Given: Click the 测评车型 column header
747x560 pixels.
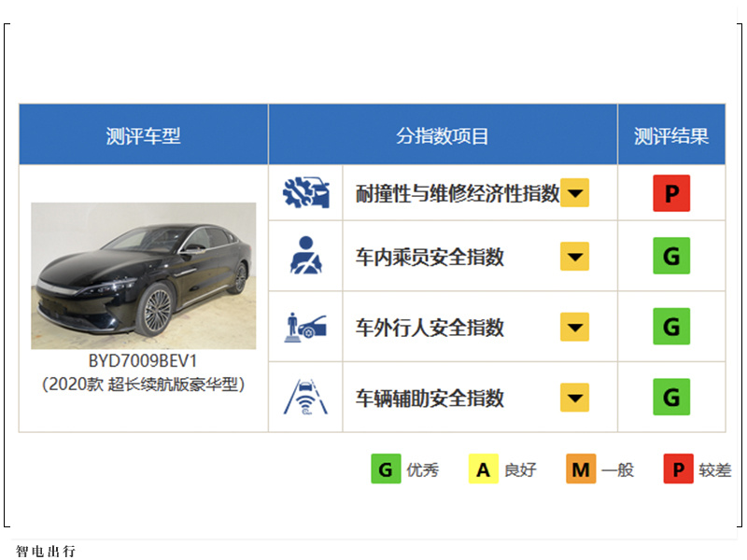Looking at the screenshot, I should (144, 135).
